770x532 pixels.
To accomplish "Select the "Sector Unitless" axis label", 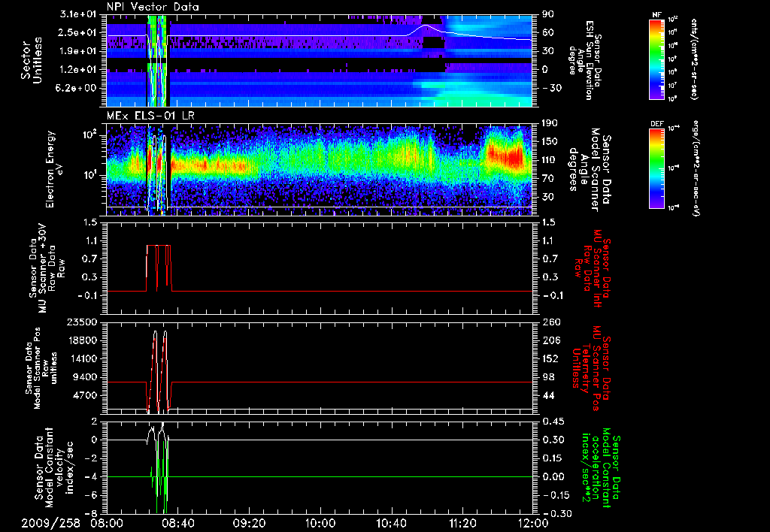I will 31,60.
